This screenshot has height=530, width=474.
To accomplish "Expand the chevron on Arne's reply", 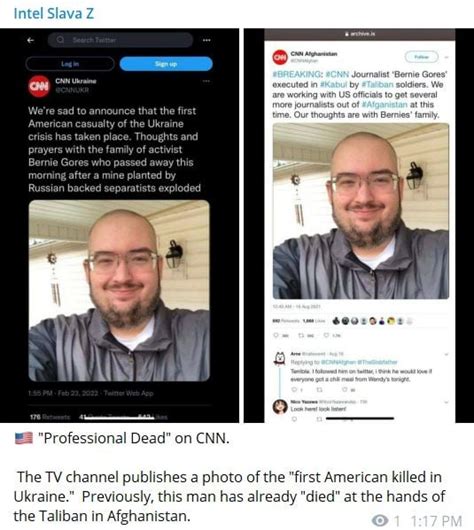I will pyautogui.click(x=446, y=354).
